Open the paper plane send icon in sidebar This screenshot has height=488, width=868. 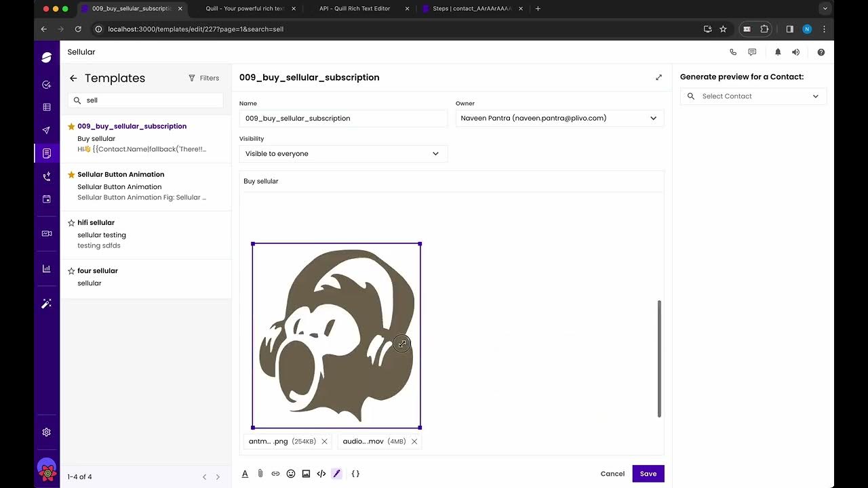(47, 130)
